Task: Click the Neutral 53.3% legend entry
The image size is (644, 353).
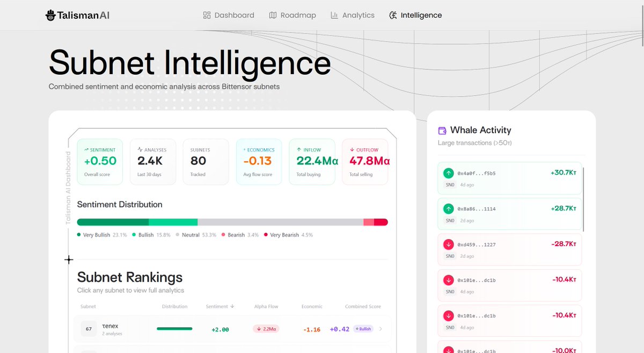Action: coord(196,235)
